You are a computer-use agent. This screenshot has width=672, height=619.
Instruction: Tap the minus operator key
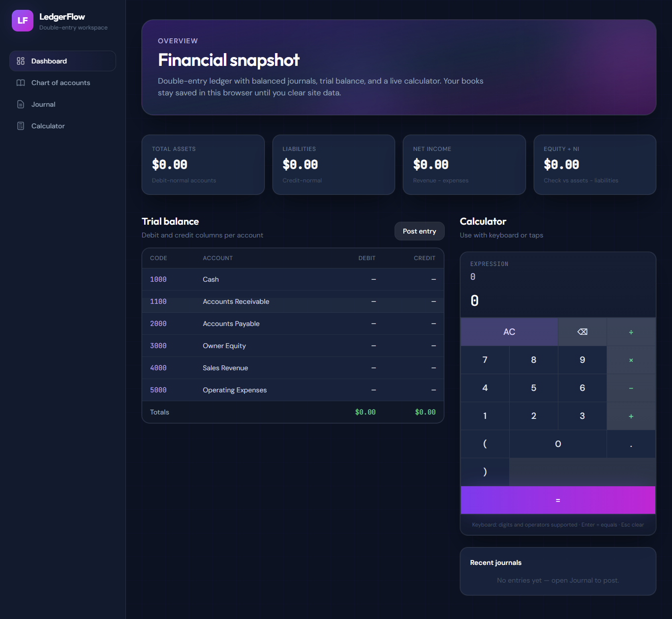631,388
